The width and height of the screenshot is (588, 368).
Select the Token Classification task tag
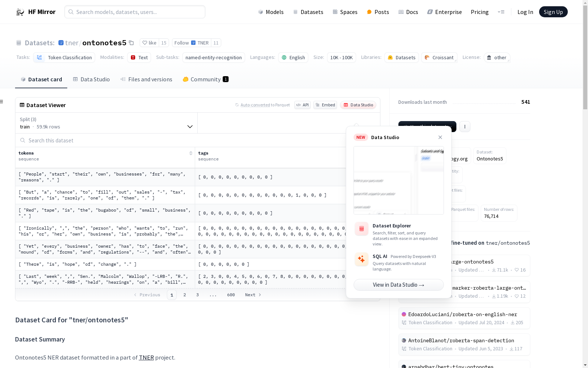[x=64, y=57]
